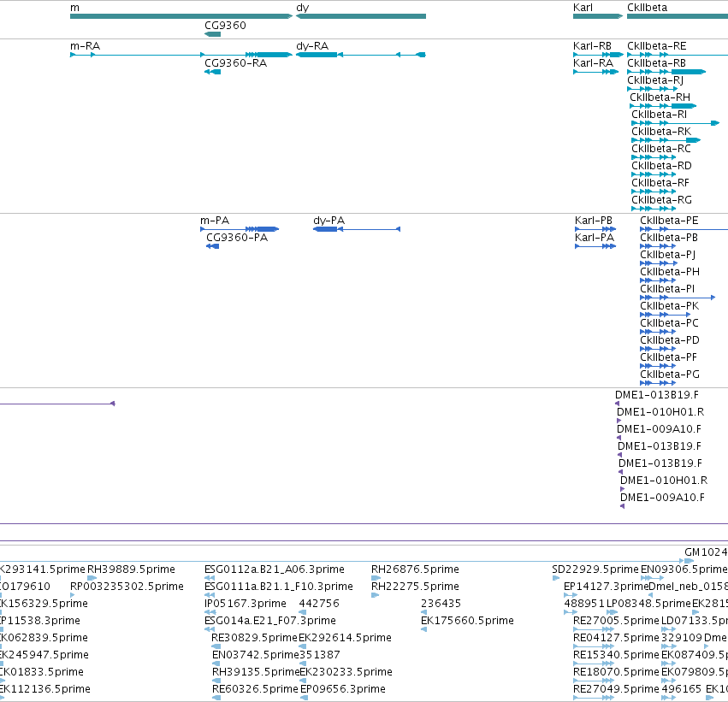
Task: Click RE30829.5prime EST label
Action: (254, 638)
